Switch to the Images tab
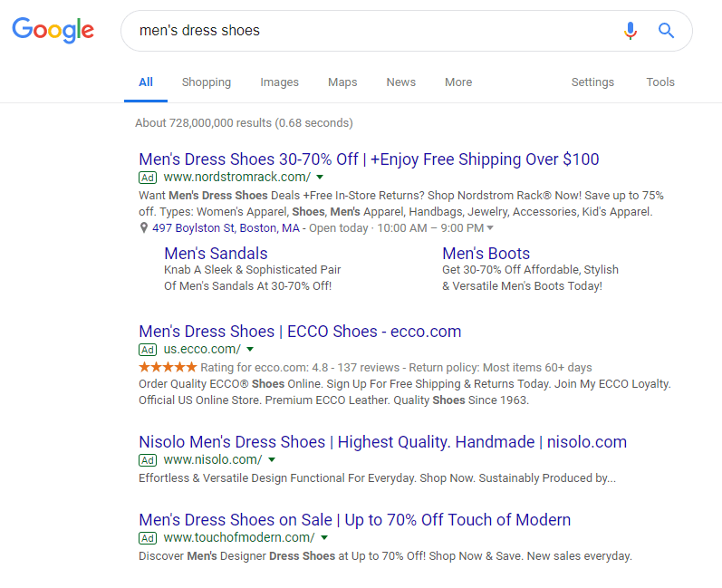This screenshot has height=588, width=722. pos(280,82)
